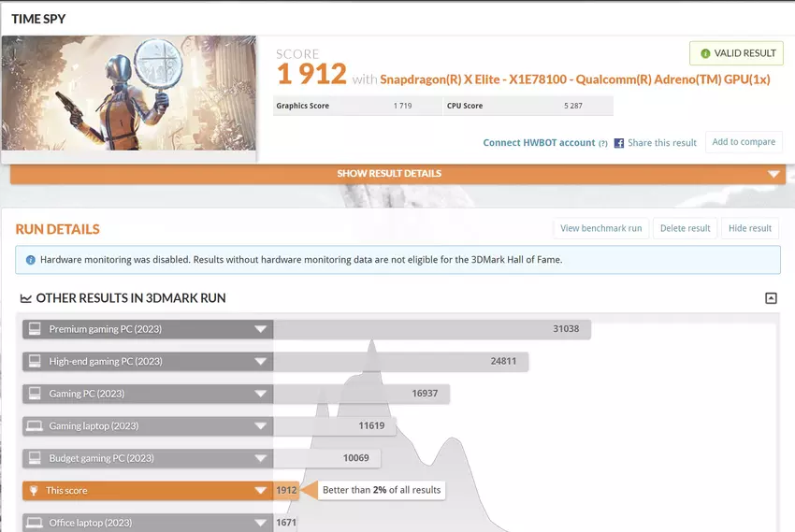Image resolution: width=795 pixels, height=532 pixels.
Task: Click the Hide result button
Action: click(749, 228)
